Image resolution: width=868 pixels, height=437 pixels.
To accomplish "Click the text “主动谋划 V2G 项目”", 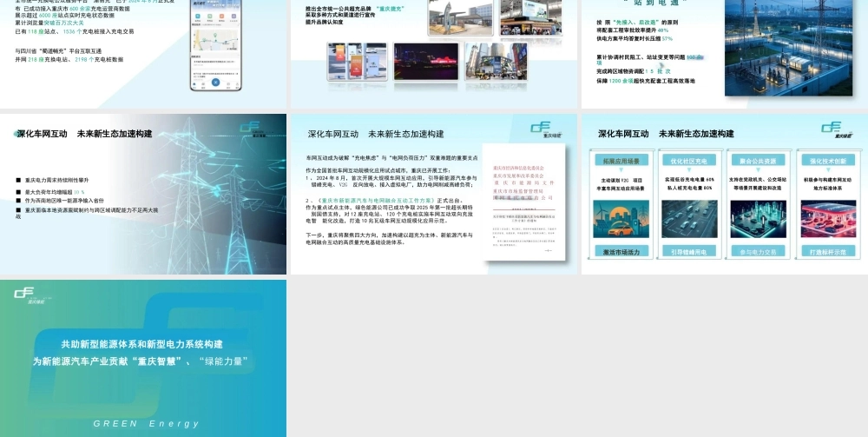I will 621,181.
